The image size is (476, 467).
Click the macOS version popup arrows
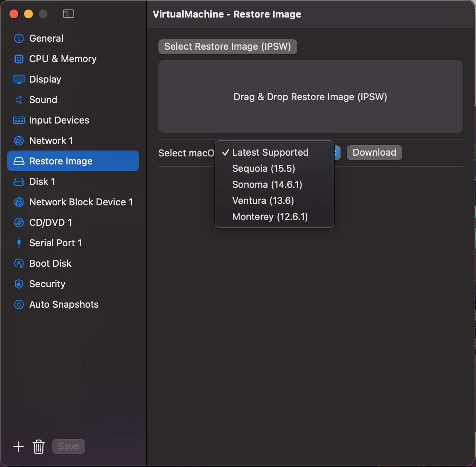pos(337,153)
